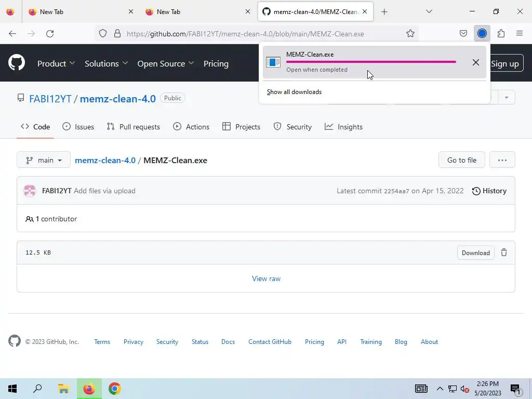Open commit 2254aa7 link

396,191
